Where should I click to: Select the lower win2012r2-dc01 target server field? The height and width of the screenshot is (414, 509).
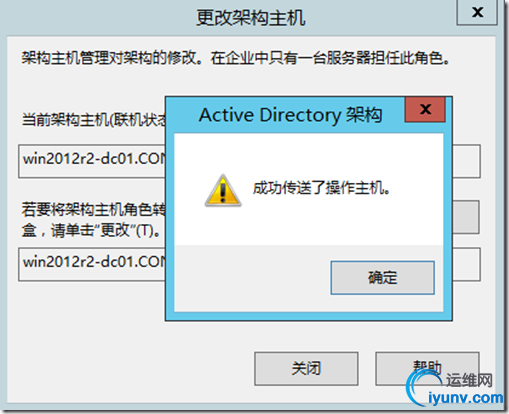92,264
